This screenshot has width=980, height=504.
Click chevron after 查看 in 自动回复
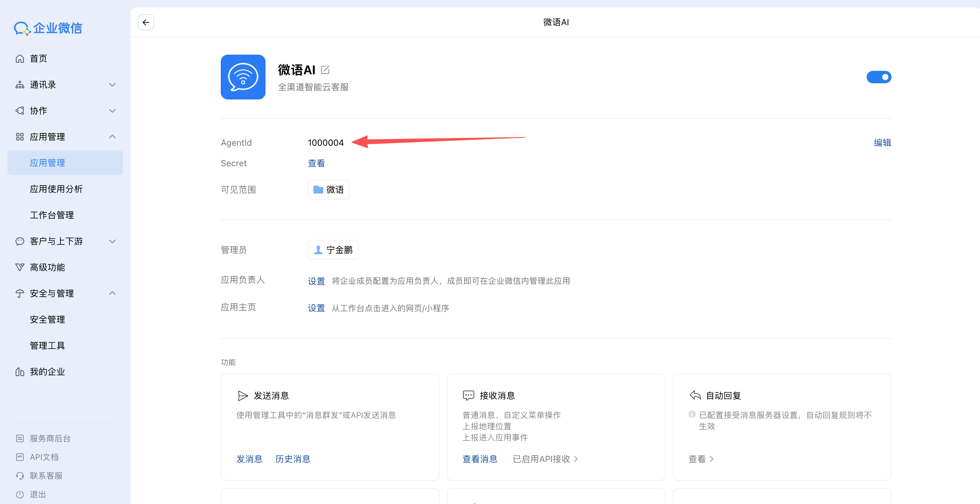tap(711, 459)
